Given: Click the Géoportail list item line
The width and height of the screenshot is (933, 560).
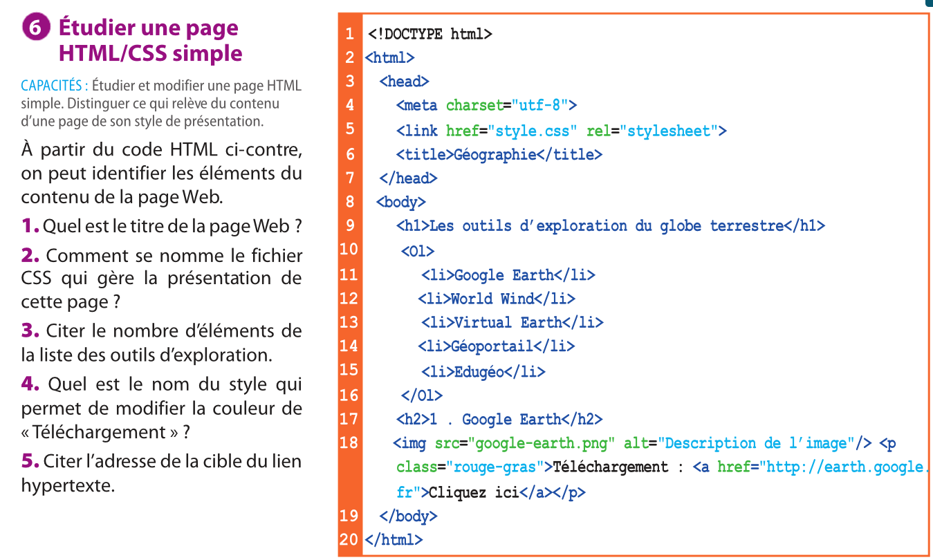Looking at the screenshot, I should point(496,346).
